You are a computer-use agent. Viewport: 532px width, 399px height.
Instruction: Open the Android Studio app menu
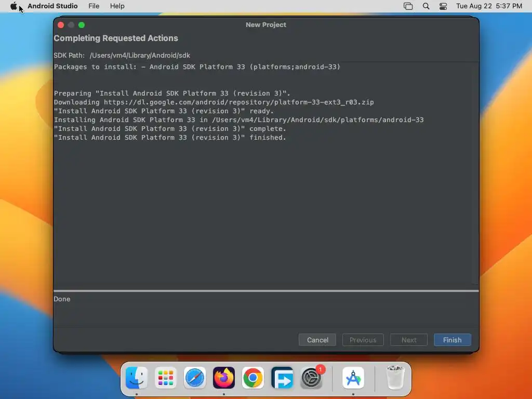click(x=52, y=6)
